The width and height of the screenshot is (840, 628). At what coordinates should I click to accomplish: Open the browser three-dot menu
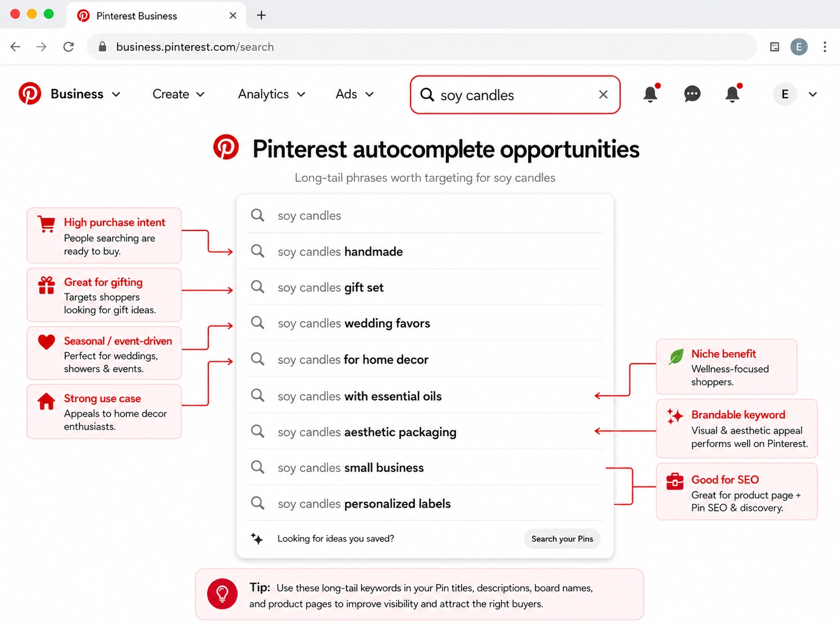[x=825, y=47]
